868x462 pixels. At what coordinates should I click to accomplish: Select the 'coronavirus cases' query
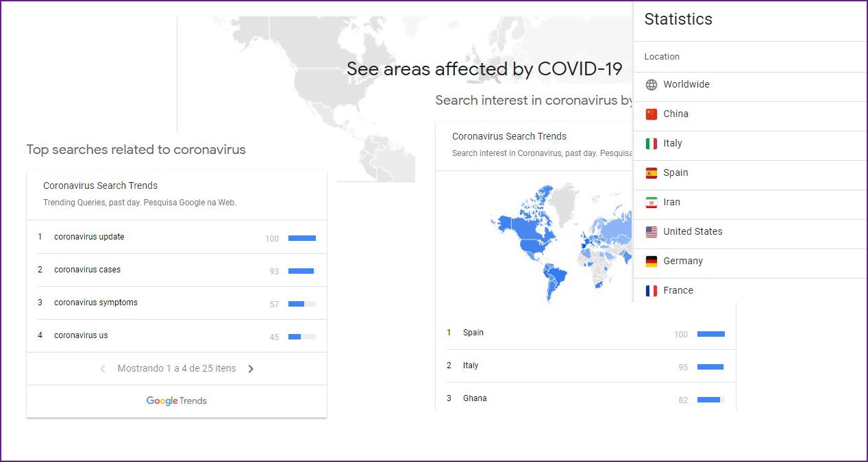87,270
